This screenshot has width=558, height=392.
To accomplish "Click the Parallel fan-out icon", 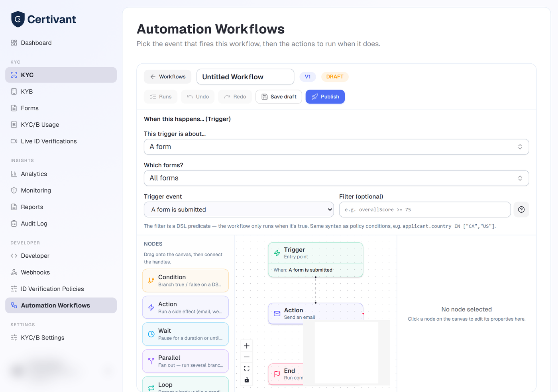I will [151, 361].
